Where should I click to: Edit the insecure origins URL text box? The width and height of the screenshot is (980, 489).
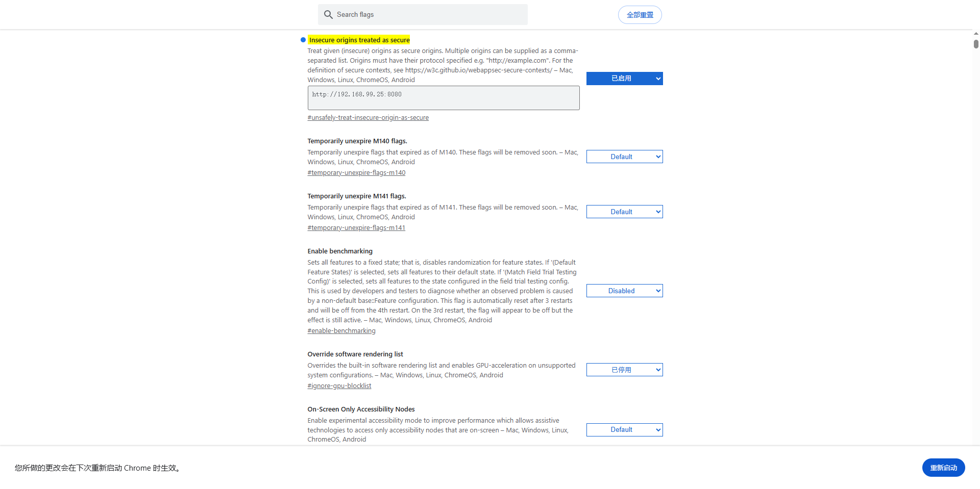tap(443, 97)
